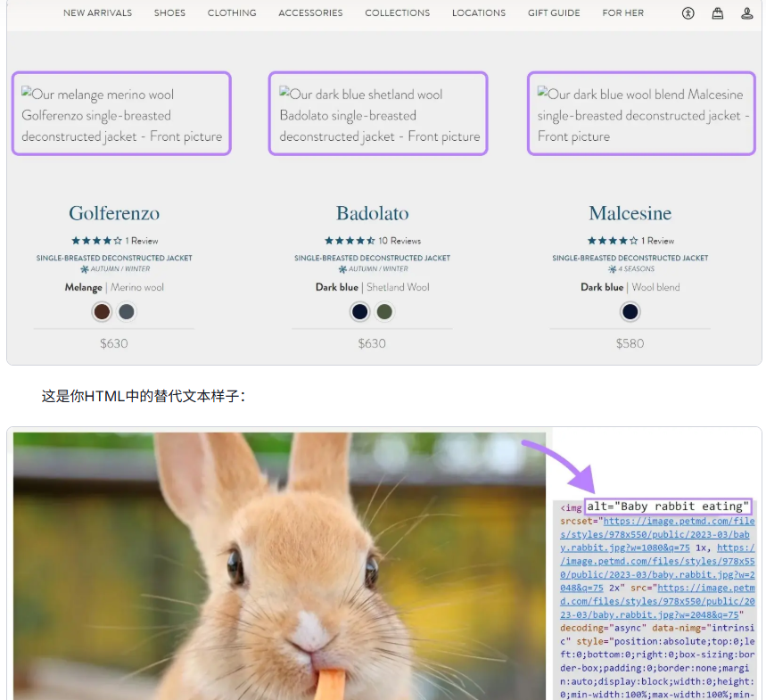Viewport: 766px width, 700px height.
Task: Open the Golferenzo product title
Action: pyautogui.click(x=114, y=213)
